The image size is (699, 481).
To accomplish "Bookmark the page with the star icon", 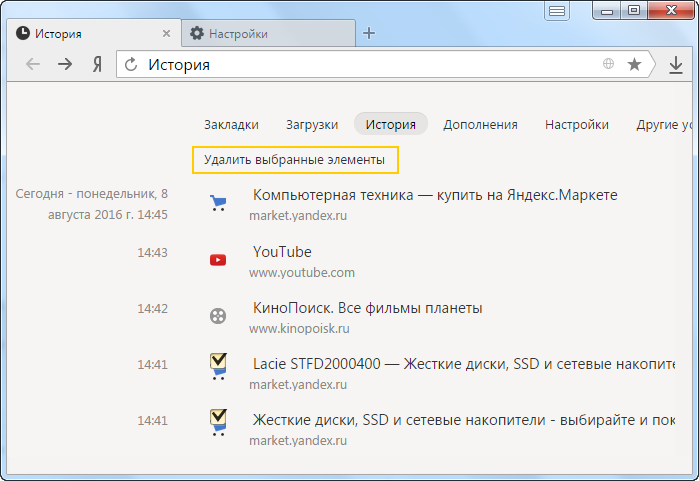I will point(634,65).
